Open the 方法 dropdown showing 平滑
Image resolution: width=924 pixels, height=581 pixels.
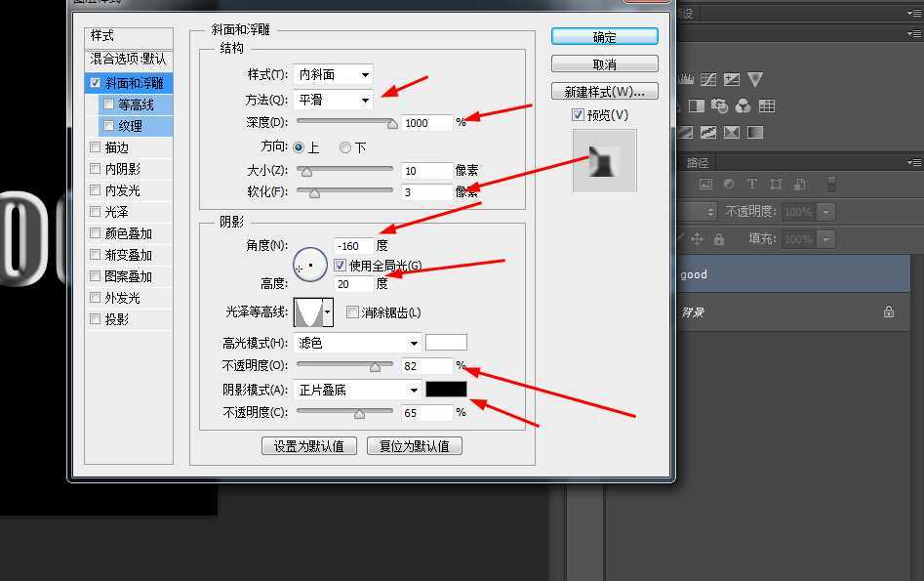333,99
